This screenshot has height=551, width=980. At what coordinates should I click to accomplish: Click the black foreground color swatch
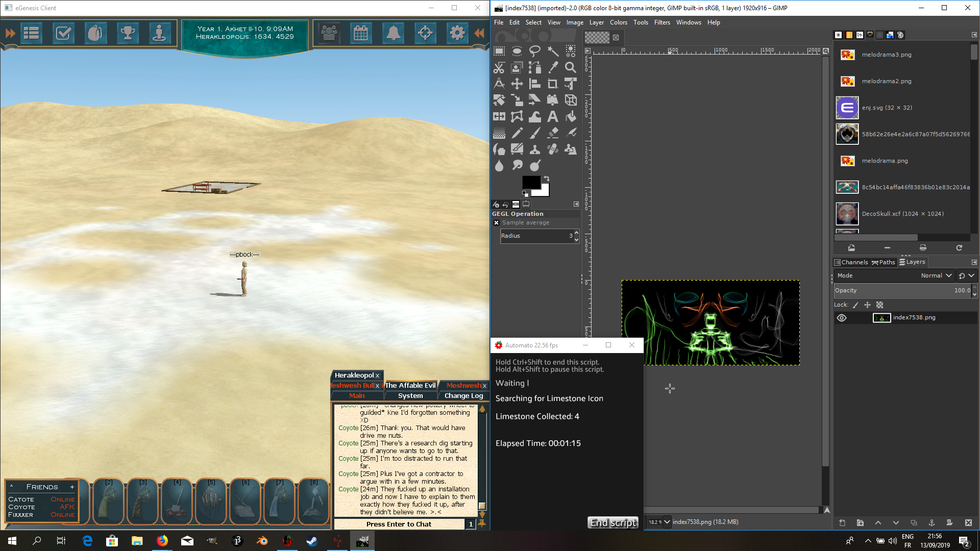tap(530, 182)
